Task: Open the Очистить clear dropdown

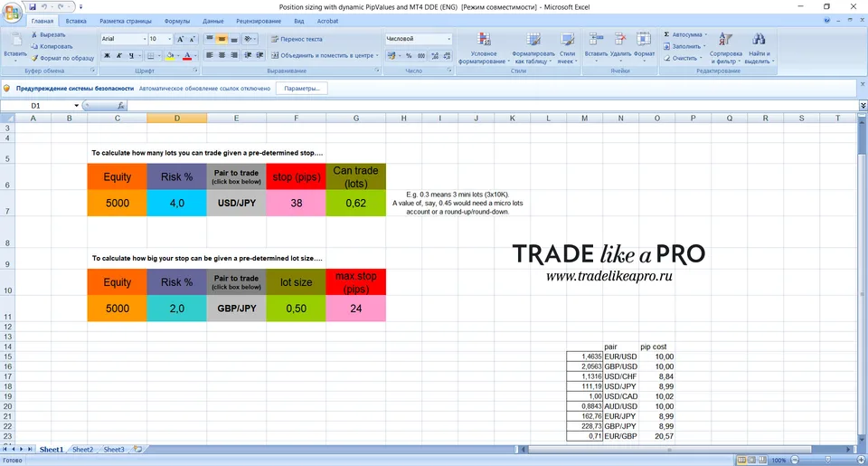Action: (684, 58)
